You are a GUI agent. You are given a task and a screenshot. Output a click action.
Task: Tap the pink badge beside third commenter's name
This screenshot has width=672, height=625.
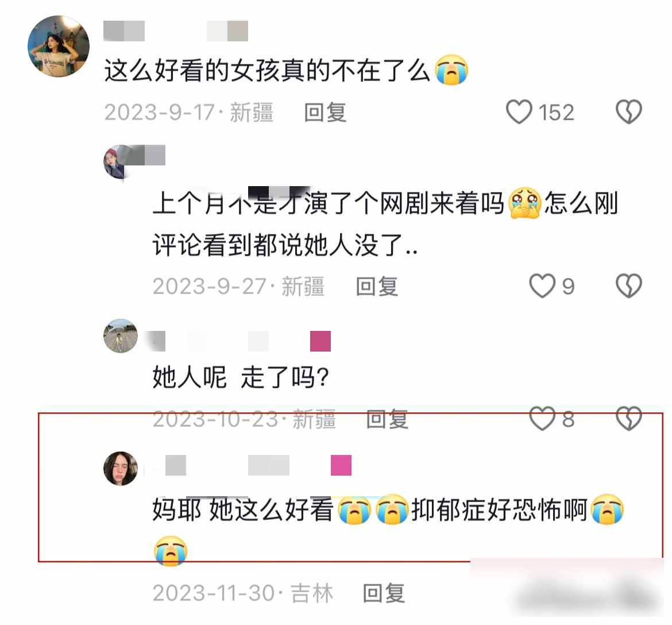pos(320,341)
